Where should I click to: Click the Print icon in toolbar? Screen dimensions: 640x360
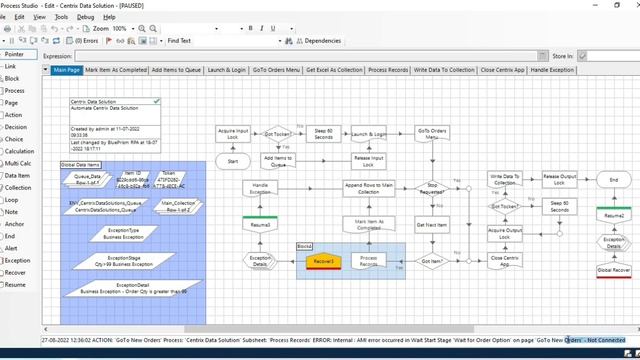7,29
